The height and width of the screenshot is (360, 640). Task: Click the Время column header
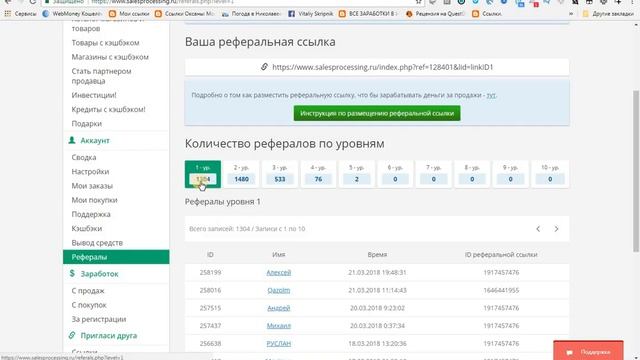point(377,255)
